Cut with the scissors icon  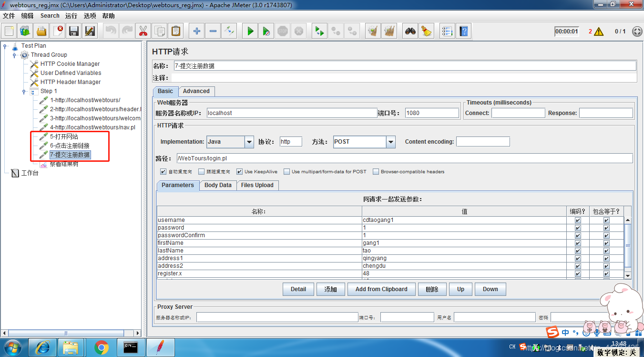(143, 31)
